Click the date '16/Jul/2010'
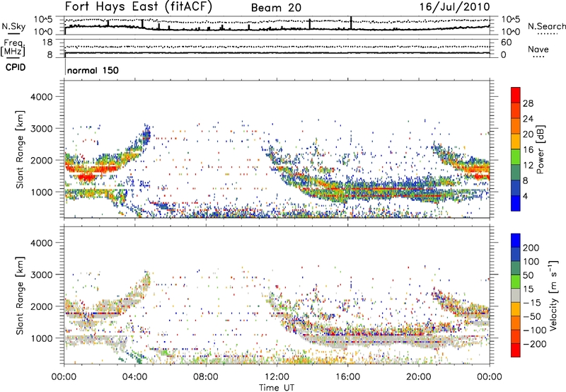The width and height of the screenshot is (566, 392). tap(454, 7)
